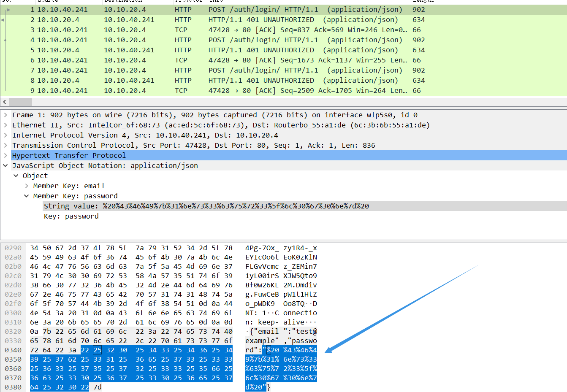Select packet 2 401 UNAUTHORIZED response

(283, 19)
